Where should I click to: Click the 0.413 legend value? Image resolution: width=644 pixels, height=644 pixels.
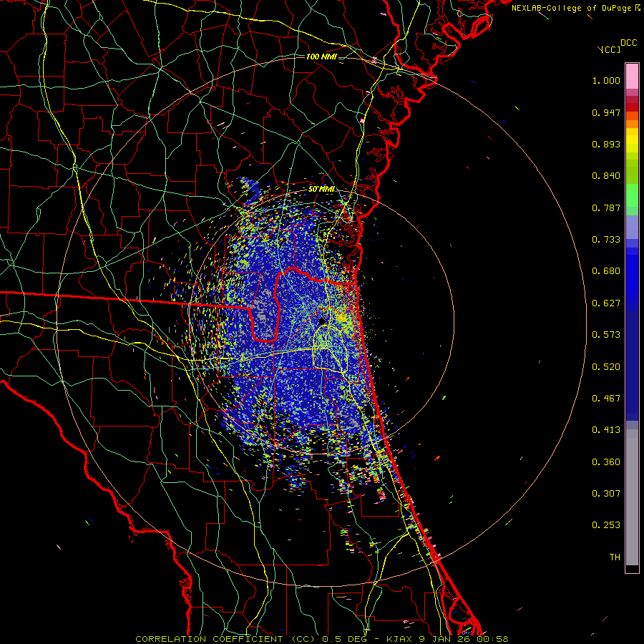[606, 430]
